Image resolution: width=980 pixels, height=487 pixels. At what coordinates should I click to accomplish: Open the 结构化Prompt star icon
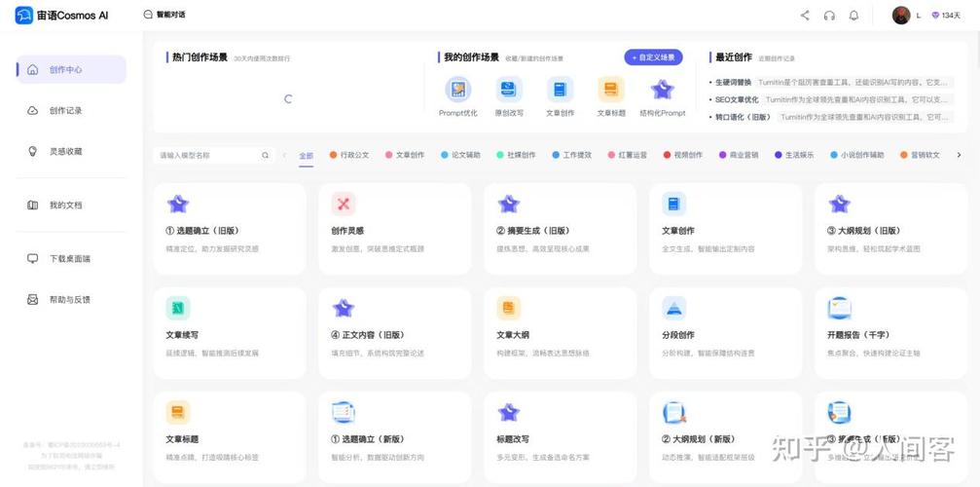663,90
